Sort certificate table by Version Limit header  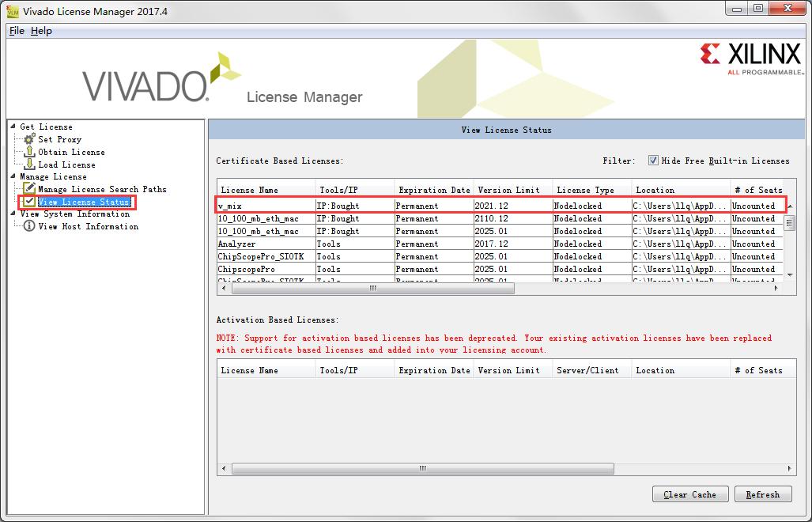tap(513, 190)
